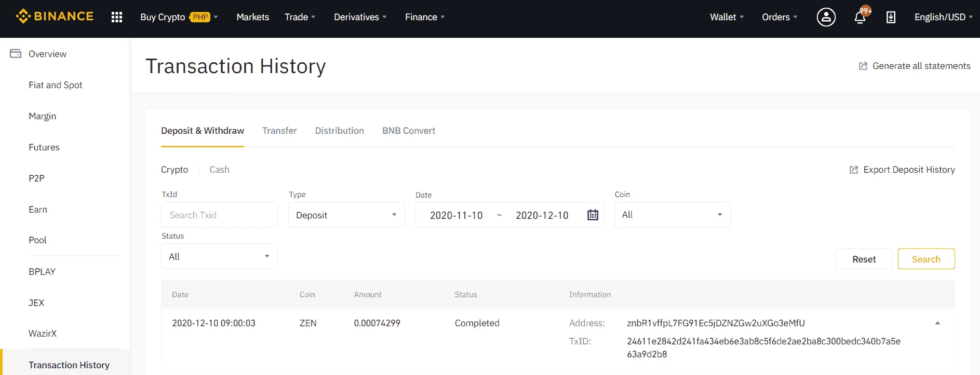Click the address znbR1vffpL7FG91Ec5jDZNZGw2uXGo3eMfU

point(716,323)
